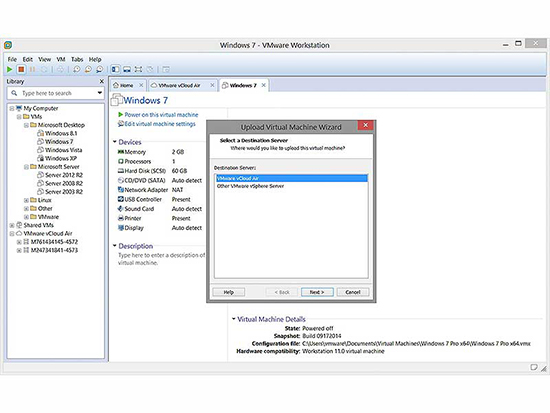Click the resize grip icon in status bar
The width and height of the screenshot is (550, 413).
pyautogui.click(x=543, y=368)
